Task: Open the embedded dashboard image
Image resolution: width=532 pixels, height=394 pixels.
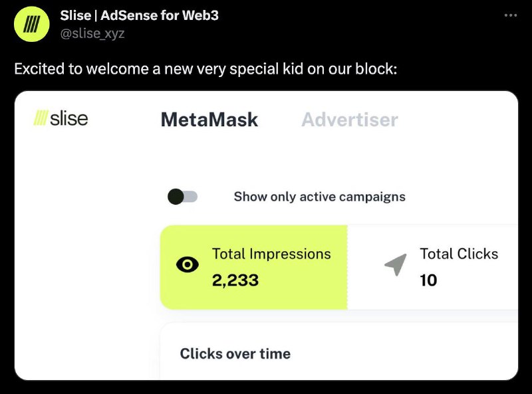Action: (267, 235)
